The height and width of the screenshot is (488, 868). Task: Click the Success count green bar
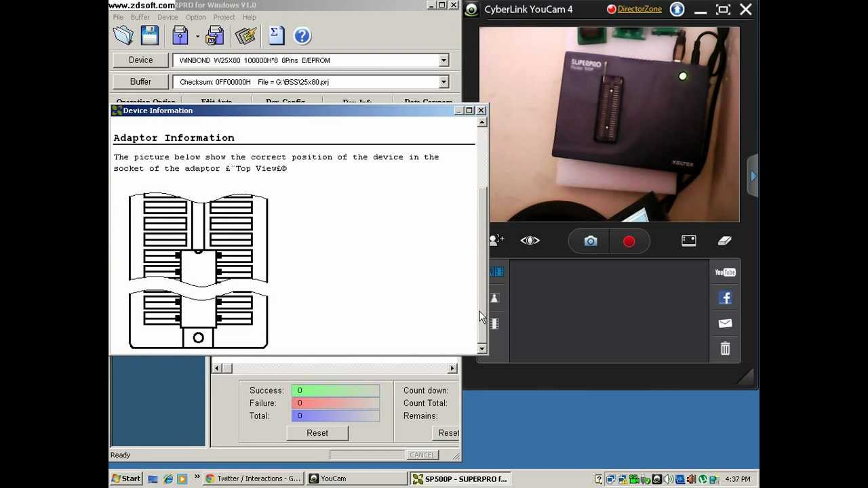[x=336, y=390]
